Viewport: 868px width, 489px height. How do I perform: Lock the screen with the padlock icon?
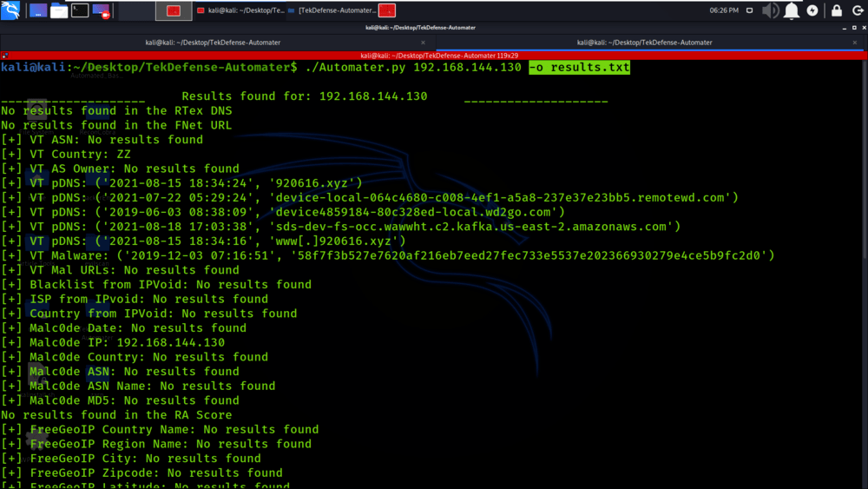pyautogui.click(x=837, y=10)
